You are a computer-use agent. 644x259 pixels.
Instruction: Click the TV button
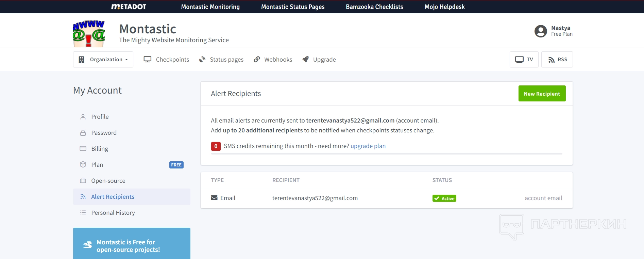[524, 60]
